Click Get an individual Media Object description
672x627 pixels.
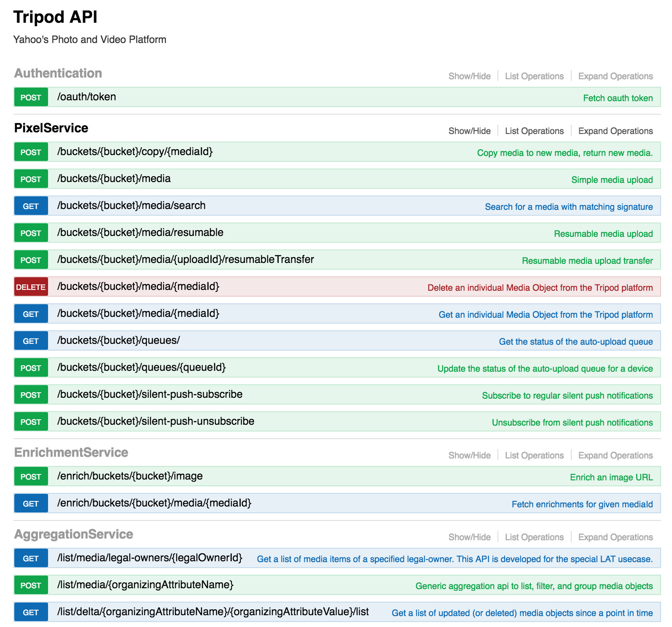point(546,315)
